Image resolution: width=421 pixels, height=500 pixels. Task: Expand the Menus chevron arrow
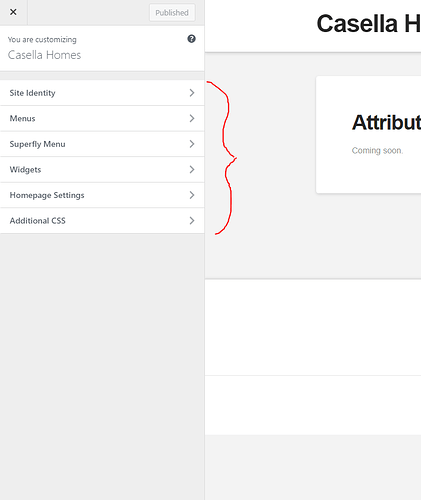(x=192, y=118)
